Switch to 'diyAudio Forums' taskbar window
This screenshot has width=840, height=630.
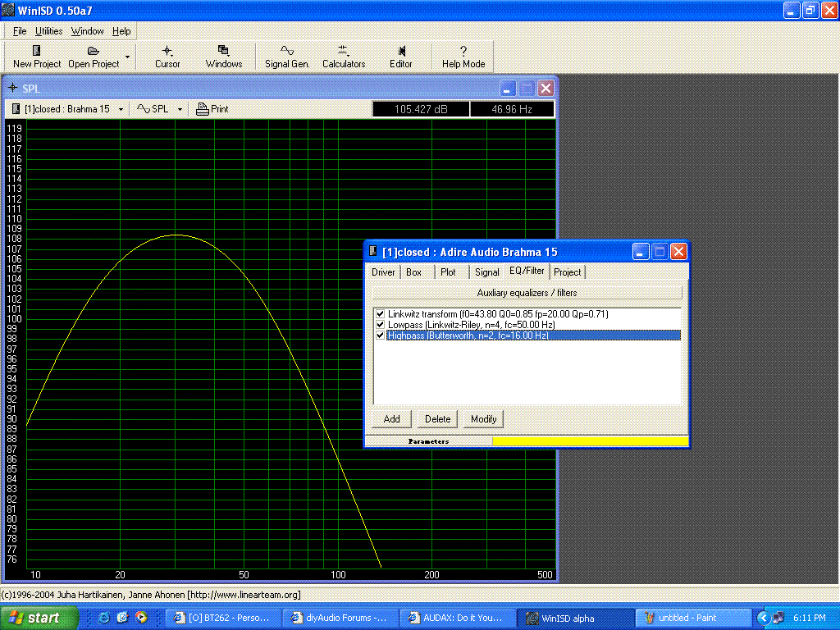point(339,618)
